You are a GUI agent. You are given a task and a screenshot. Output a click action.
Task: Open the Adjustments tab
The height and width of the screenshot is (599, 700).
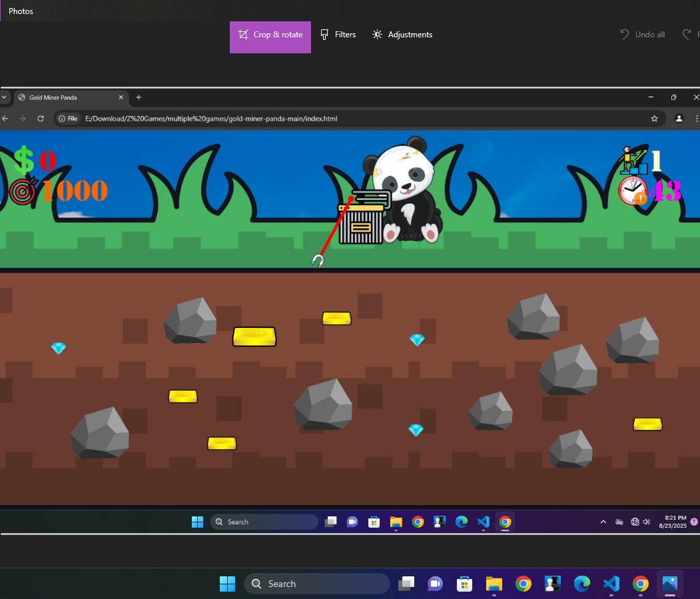(402, 35)
